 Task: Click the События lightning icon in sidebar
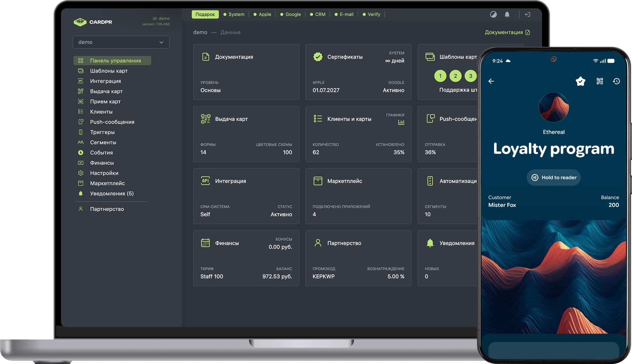click(81, 153)
